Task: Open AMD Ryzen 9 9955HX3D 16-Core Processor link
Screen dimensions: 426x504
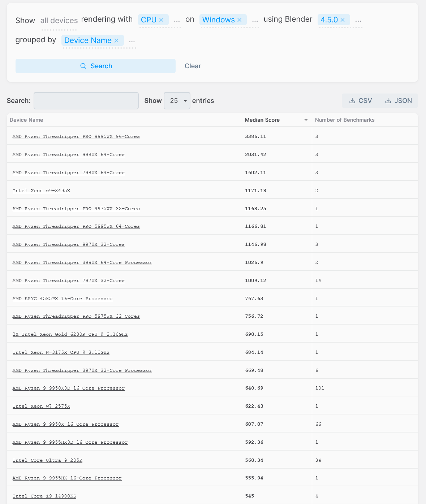Action: [70, 442]
